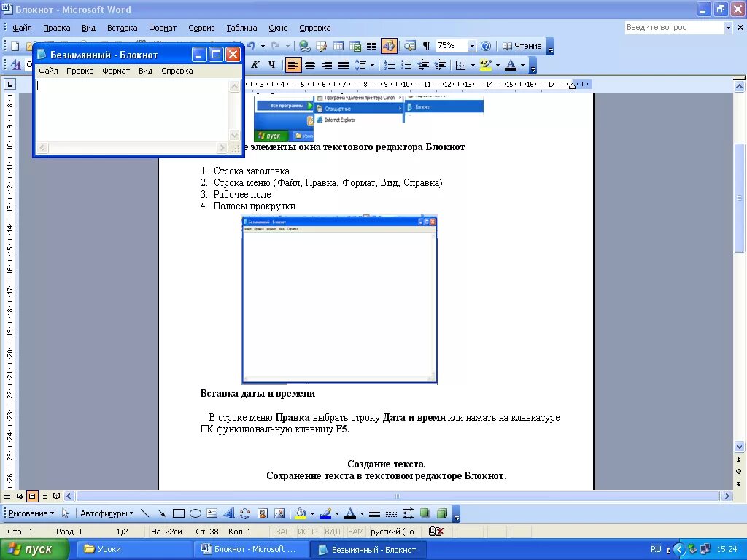Click the Insert Hyperlink icon in Word toolbar

pyautogui.click(x=304, y=46)
